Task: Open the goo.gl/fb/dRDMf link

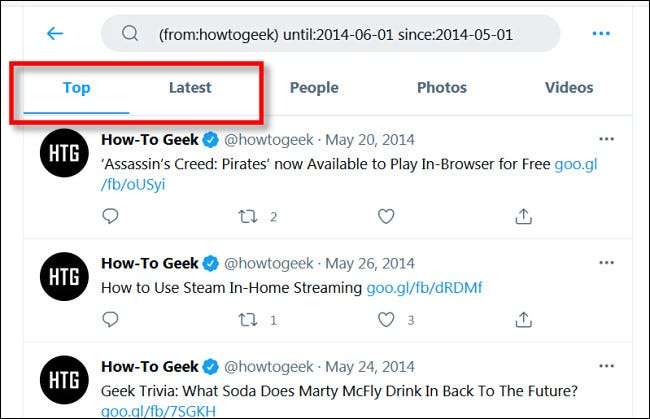Action: [x=424, y=288]
